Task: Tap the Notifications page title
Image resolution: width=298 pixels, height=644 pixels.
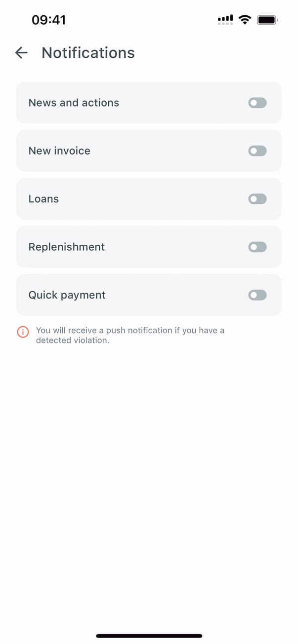Action: click(88, 53)
